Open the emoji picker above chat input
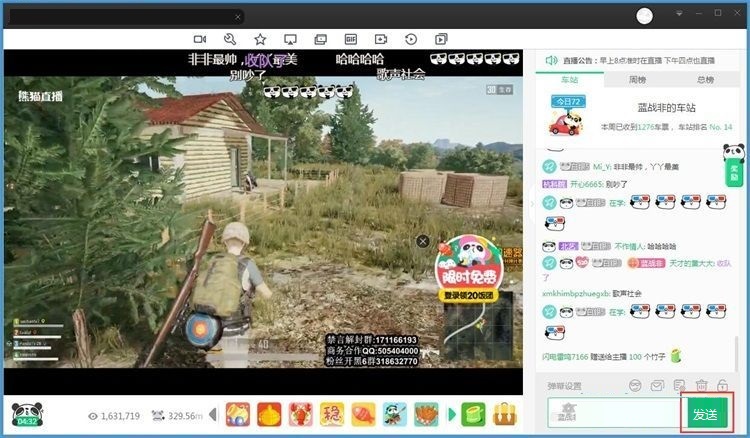This screenshot has width=750, height=438. [634, 386]
